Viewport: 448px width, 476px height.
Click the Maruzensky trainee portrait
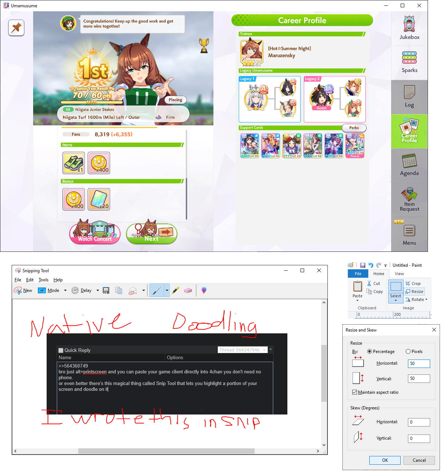[x=252, y=52]
